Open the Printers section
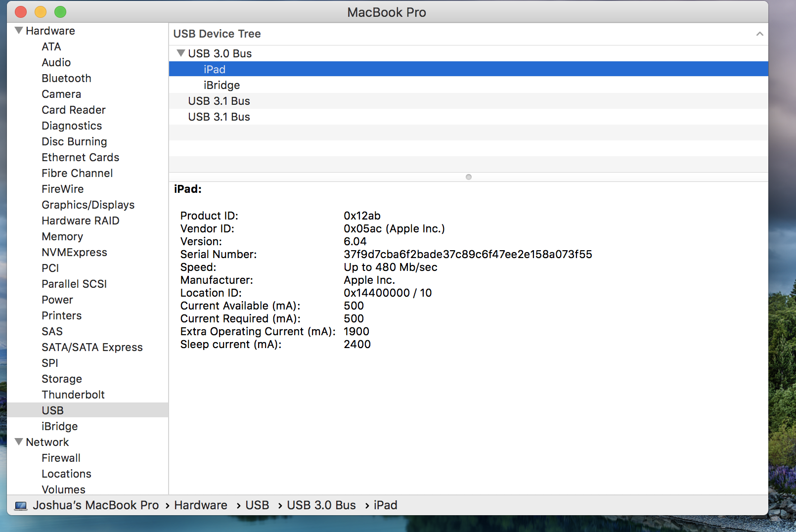Image resolution: width=796 pixels, height=532 pixels. [x=62, y=315]
